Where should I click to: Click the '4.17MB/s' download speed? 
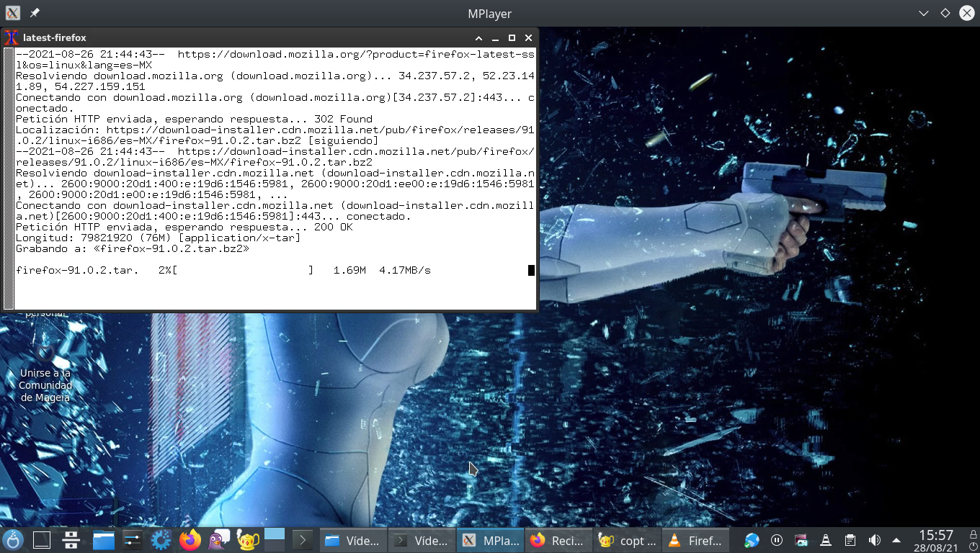pyautogui.click(x=405, y=270)
